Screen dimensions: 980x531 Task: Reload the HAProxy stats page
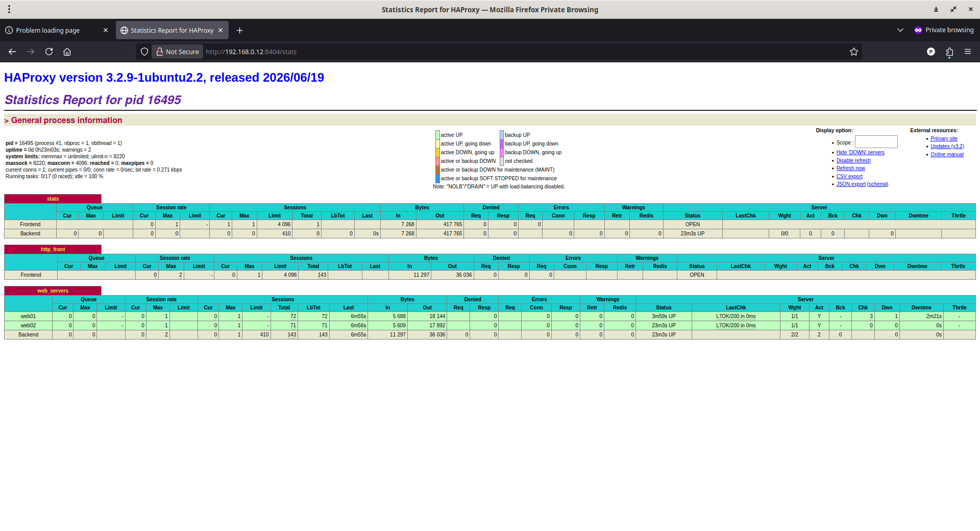[49, 52]
